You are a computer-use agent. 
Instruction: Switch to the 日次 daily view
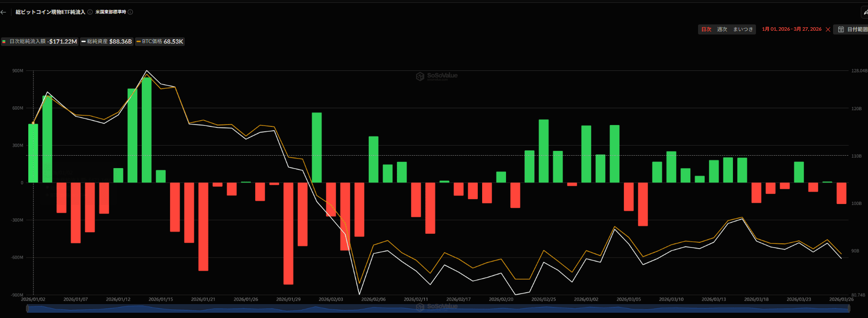[706, 30]
